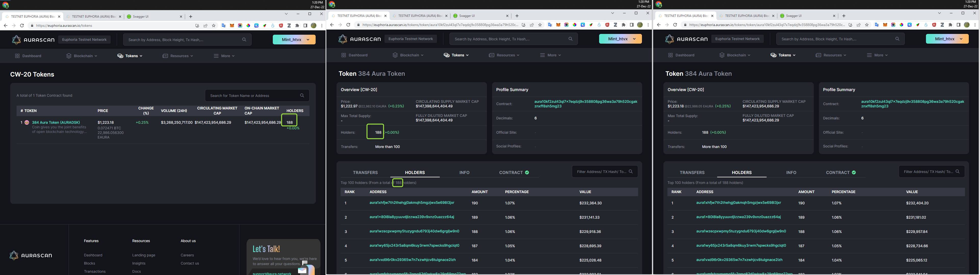Click the Euphoria Testnet Network badge in the left window

pos(84,40)
